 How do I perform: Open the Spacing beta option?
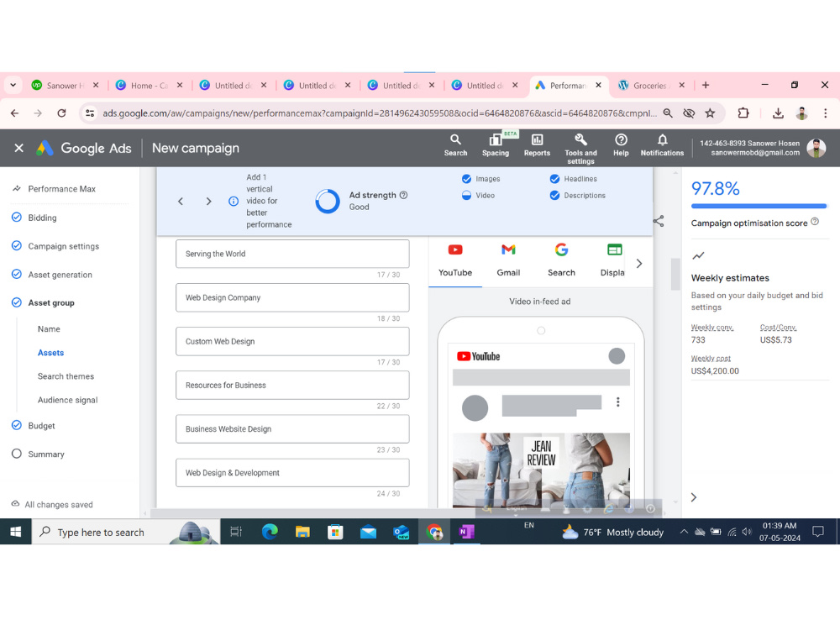(x=496, y=145)
